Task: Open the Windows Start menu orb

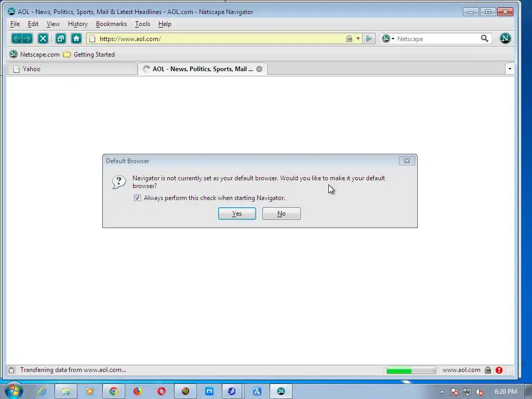Action: 14,391
